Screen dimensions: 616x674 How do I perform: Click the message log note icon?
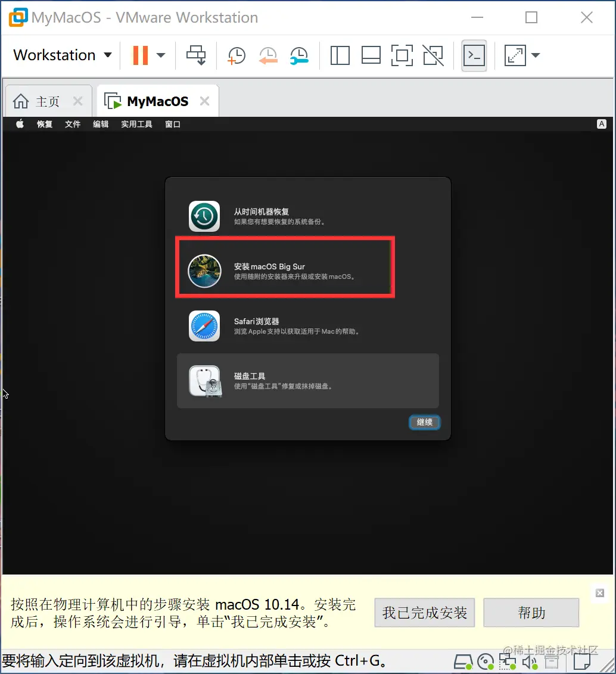(x=582, y=662)
